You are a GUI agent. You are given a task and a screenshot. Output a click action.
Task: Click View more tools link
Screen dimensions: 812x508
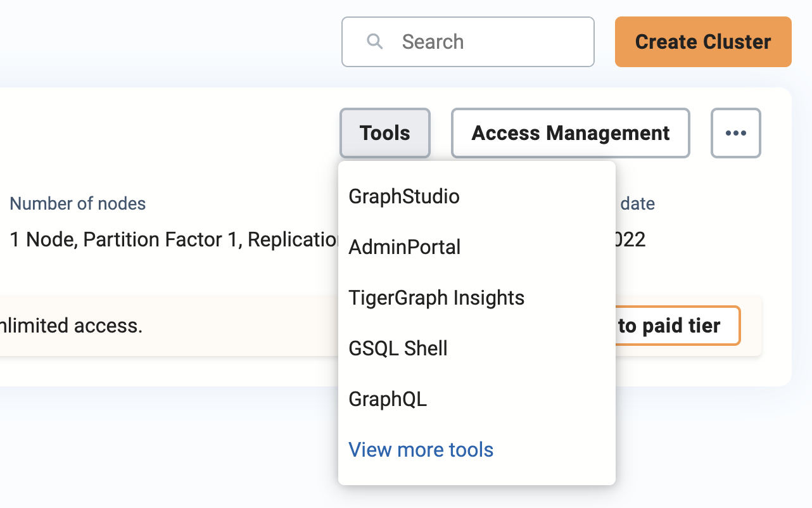(421, 450)
